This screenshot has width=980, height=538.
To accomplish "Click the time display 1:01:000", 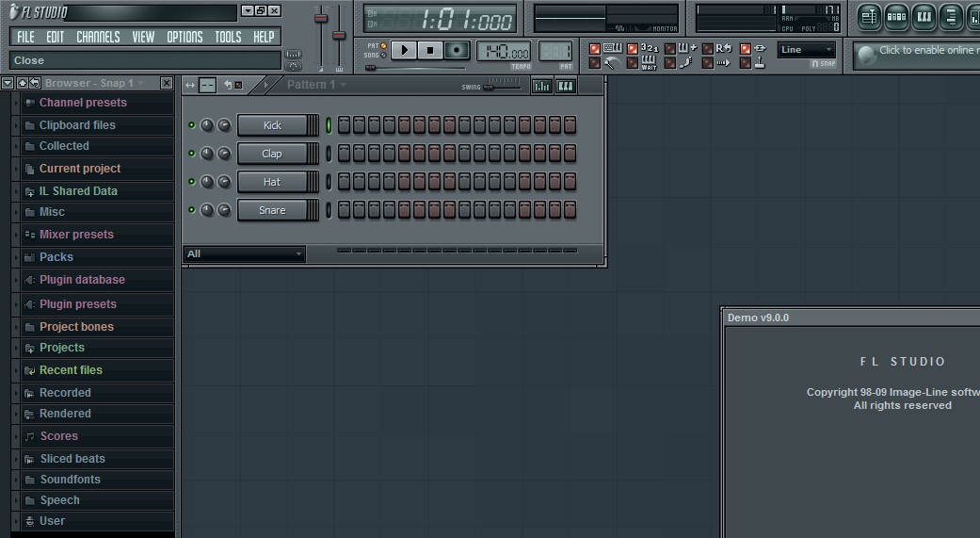I will (440, 20).
